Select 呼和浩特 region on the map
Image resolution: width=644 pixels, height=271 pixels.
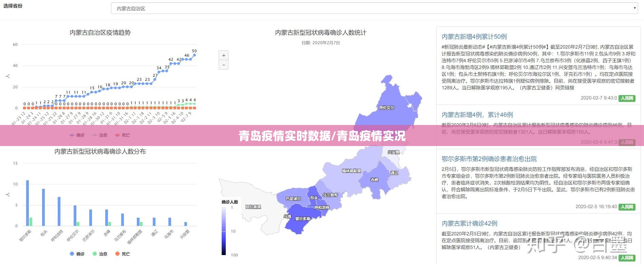321,207
